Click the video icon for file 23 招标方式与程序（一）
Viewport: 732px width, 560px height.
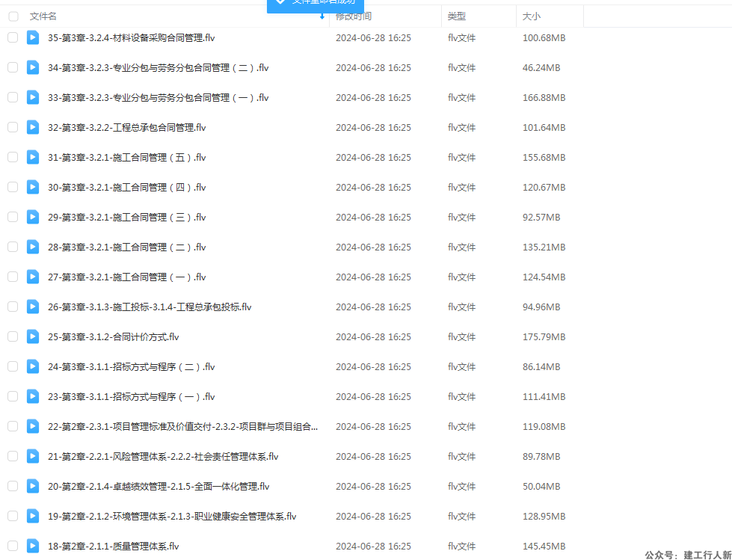pos(33,396)
